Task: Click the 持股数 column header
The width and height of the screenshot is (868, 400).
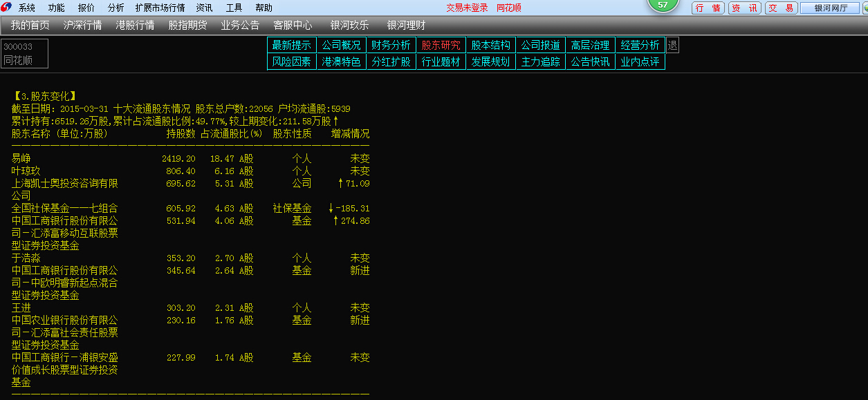Action: [x=181, y=133]
